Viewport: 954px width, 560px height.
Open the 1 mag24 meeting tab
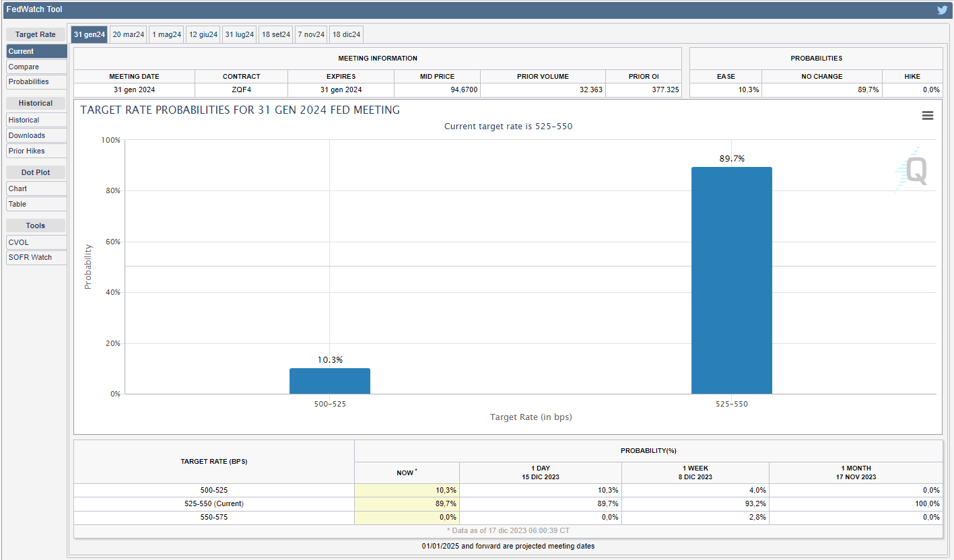pos(166,34)
